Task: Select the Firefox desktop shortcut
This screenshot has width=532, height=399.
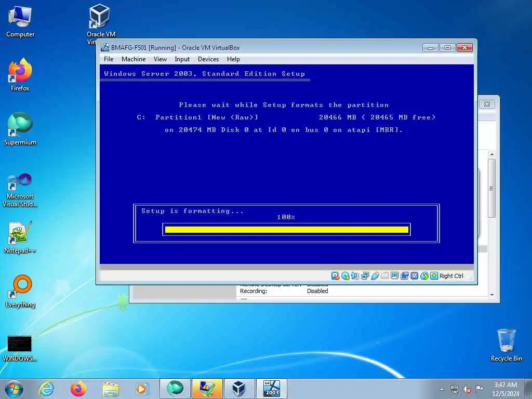Action: [x=20, y=75]
